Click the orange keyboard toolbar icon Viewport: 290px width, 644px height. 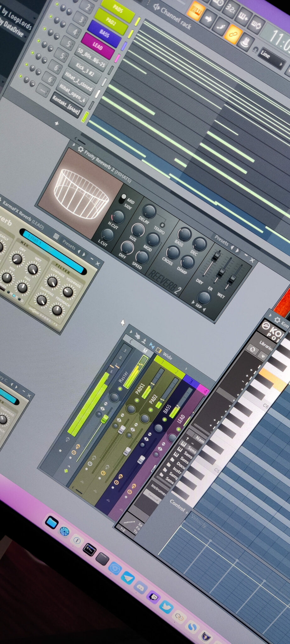(196, 10)
